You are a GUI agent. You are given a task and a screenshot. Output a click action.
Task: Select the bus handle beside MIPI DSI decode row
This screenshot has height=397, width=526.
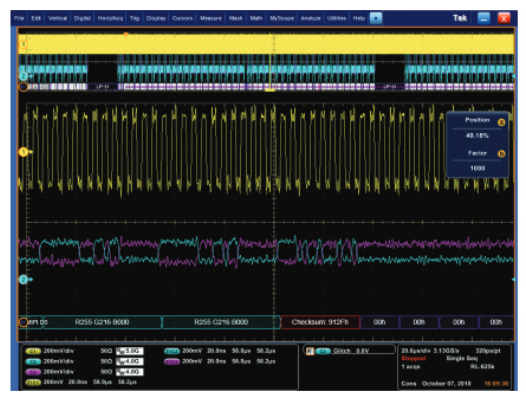pyautogui.click(x=23, y=322)
